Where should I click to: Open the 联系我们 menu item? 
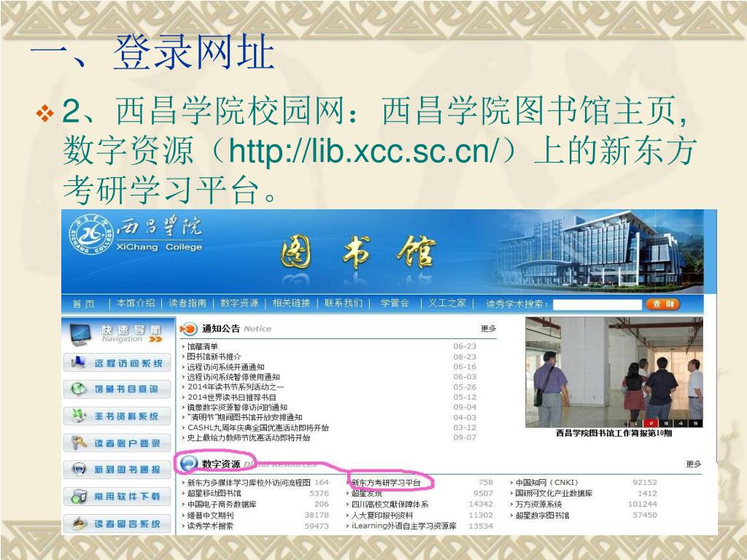coord(344,303)
